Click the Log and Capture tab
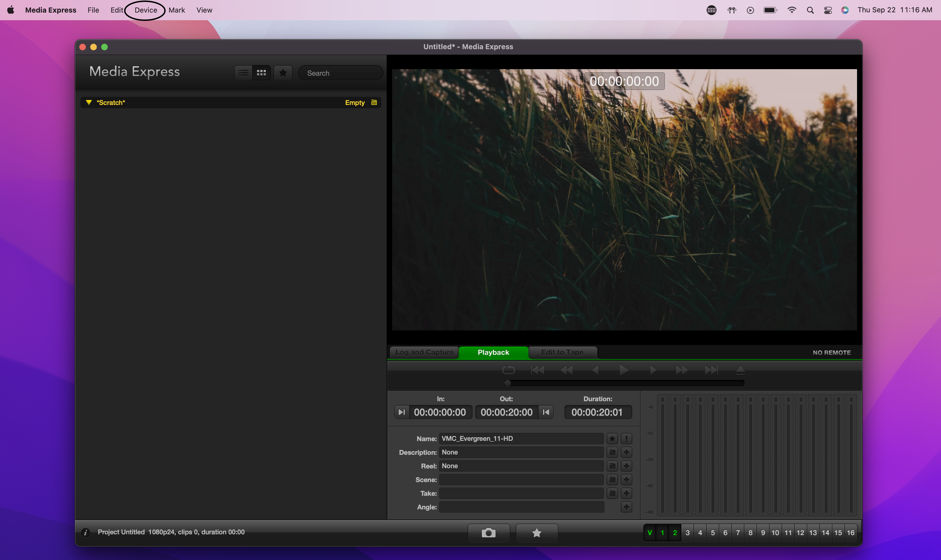This screenshot has width=941, height=560. click(424, 352)
